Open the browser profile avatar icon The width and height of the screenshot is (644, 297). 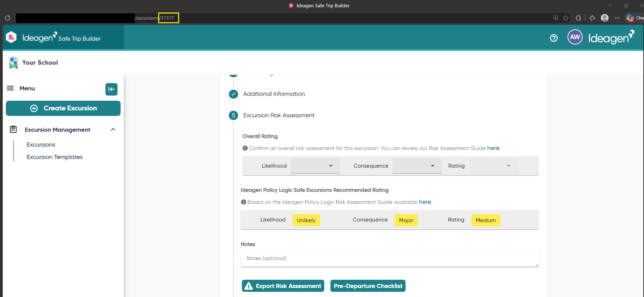point(605,18)
